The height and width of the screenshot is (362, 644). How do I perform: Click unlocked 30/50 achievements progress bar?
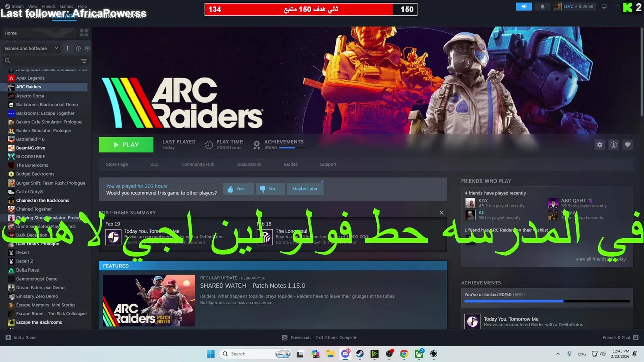[547, 301]
